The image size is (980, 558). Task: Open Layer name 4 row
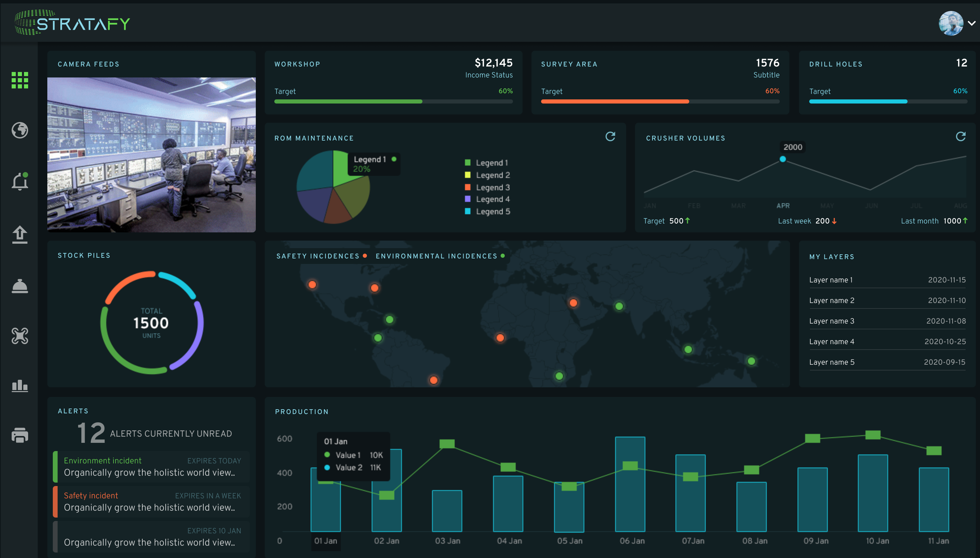point(887,341)
